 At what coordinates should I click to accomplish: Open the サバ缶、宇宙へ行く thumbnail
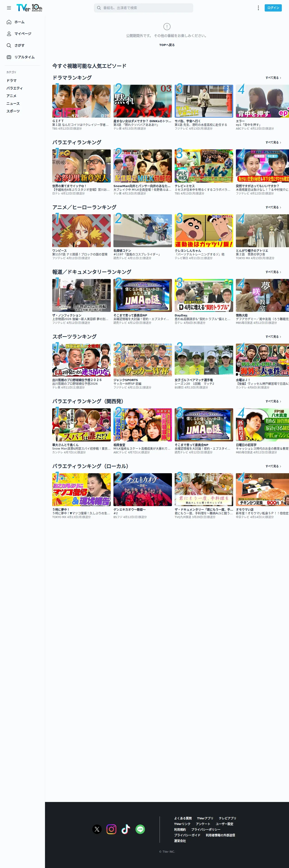click(x=204, y=101)
